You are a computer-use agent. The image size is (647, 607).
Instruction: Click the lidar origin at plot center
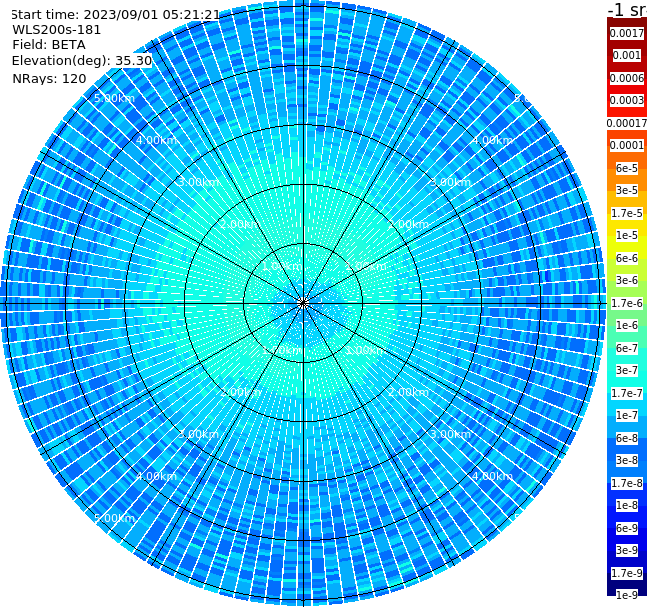tap(303, 303)
